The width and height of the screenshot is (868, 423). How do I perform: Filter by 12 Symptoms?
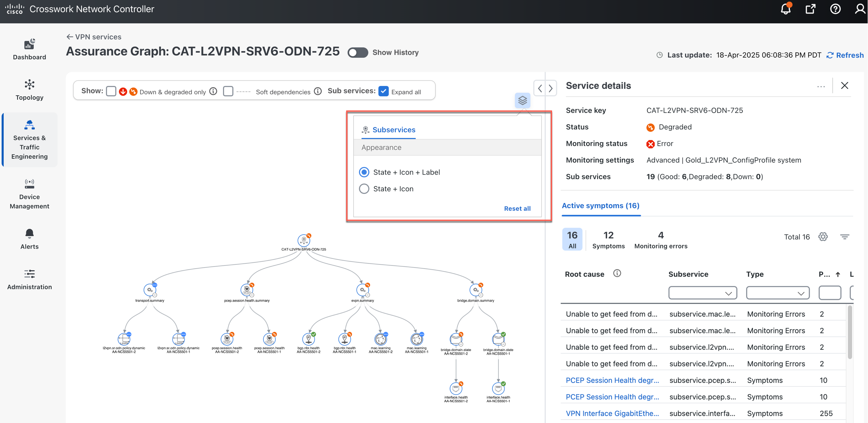coord(608,239)
